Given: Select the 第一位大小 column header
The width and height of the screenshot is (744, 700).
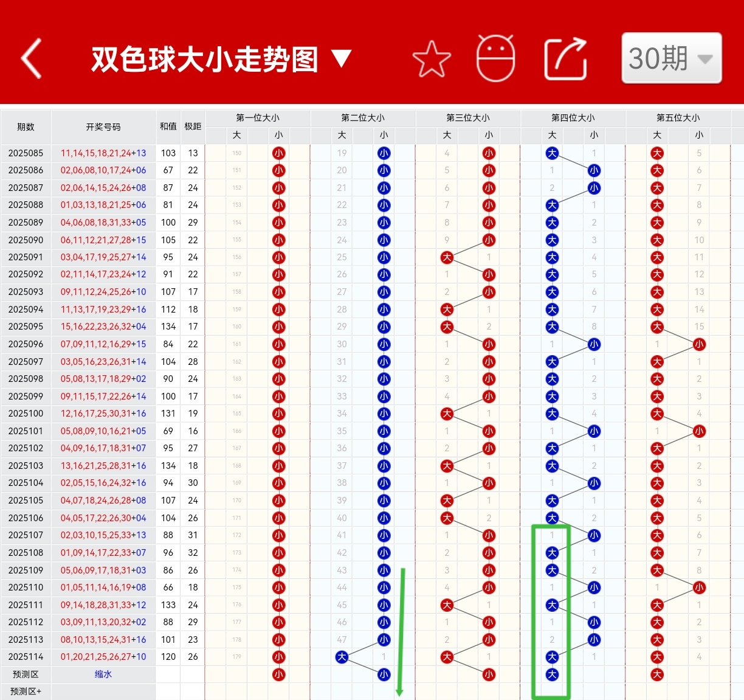Looking at the screenshot, I should 257,117.
